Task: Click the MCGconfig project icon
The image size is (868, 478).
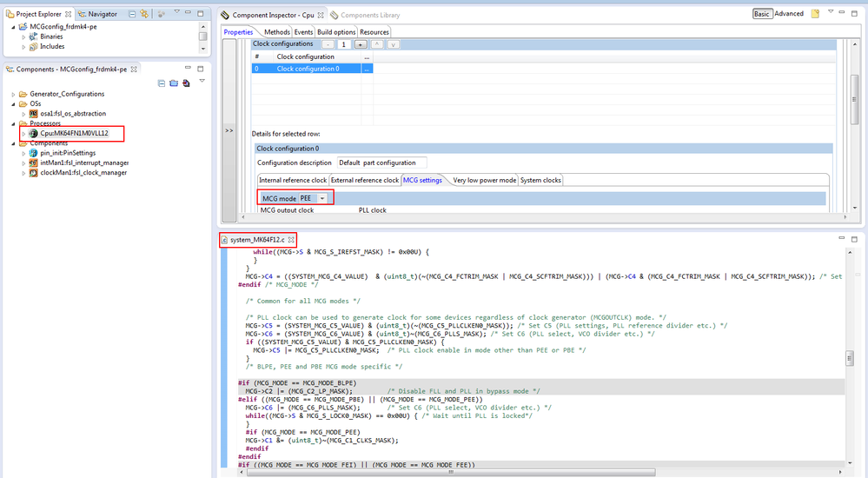Action: pos(23,27)
